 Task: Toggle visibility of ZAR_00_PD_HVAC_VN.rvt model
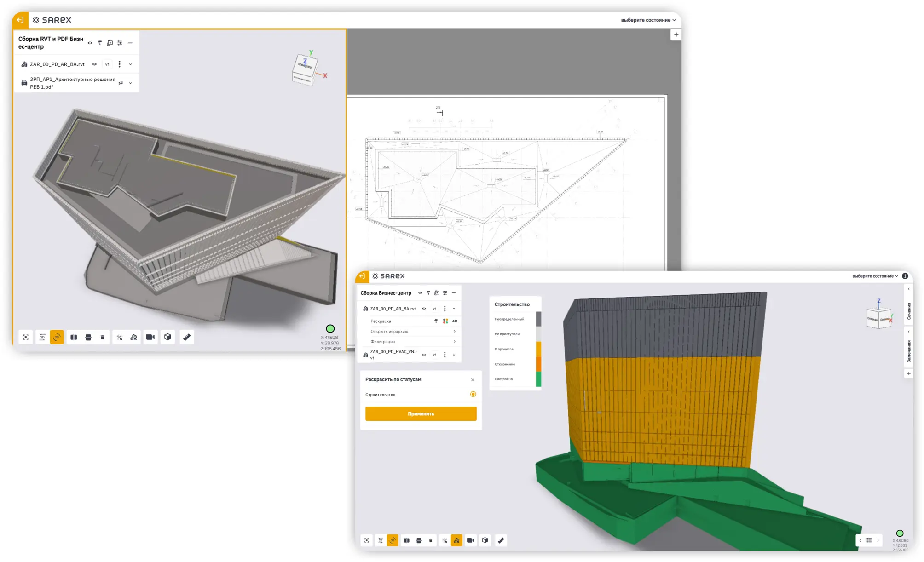(424, 355)
